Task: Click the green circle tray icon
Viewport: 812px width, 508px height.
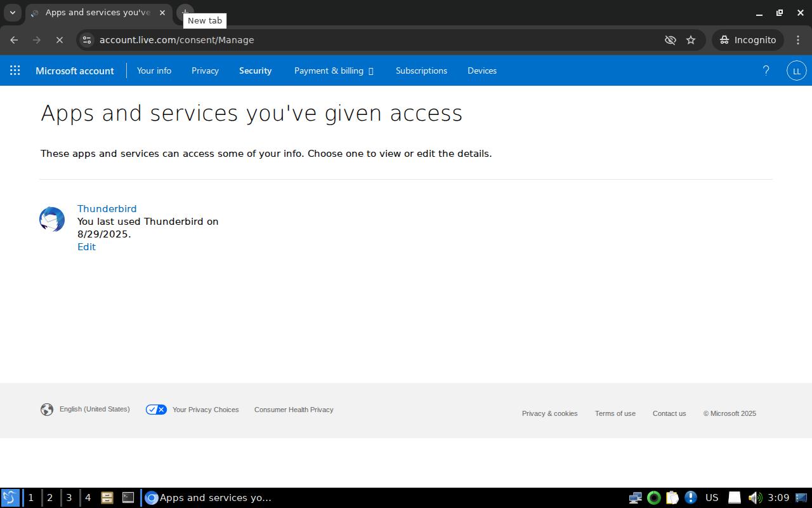Action: point(653,498)
